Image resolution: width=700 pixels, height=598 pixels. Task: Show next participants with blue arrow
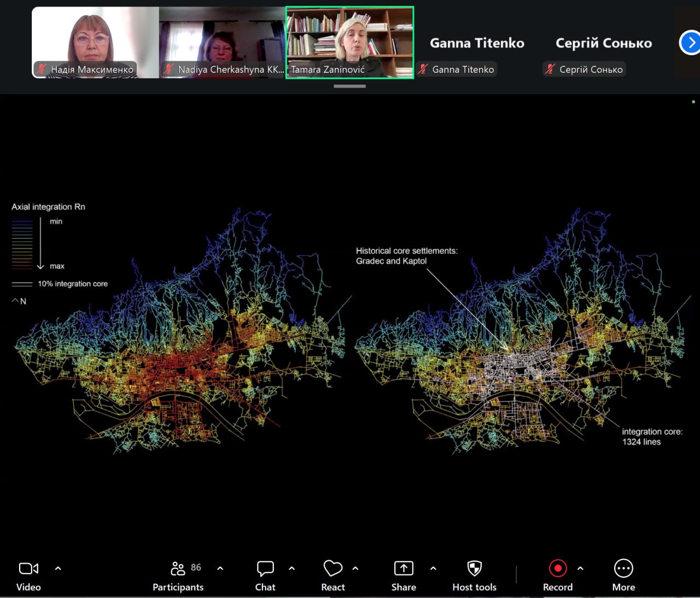click(x=690, y=43)
